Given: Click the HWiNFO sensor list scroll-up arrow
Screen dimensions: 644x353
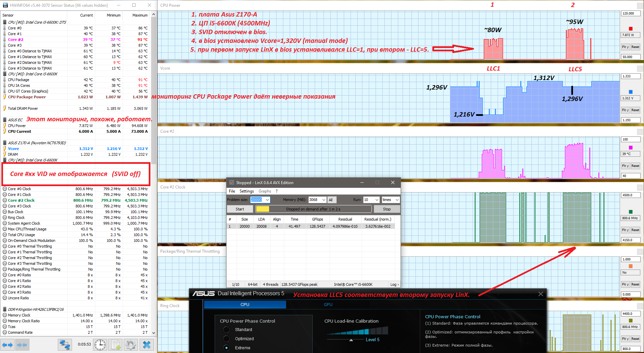Looking at the screenshot, I should click(153, 14).
